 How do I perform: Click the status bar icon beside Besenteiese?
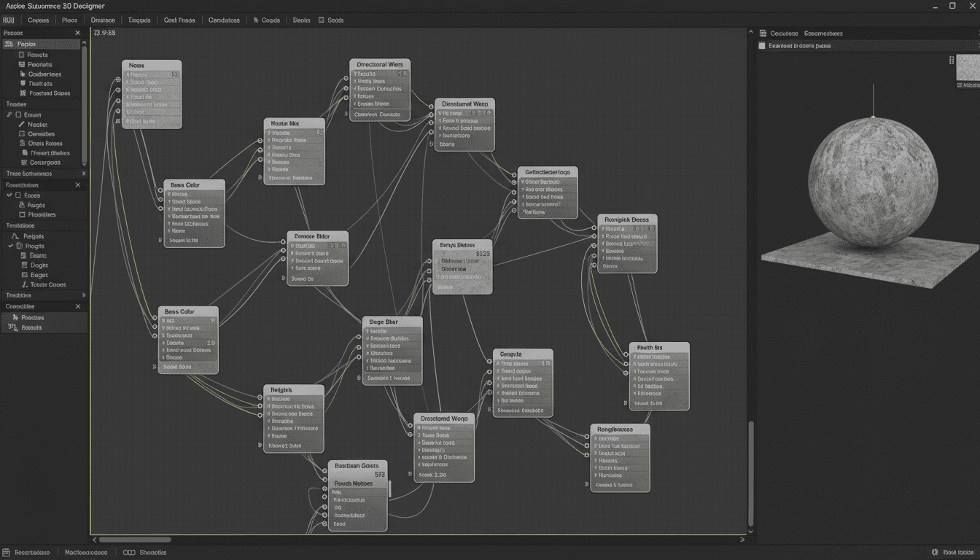tap(7, 553)
